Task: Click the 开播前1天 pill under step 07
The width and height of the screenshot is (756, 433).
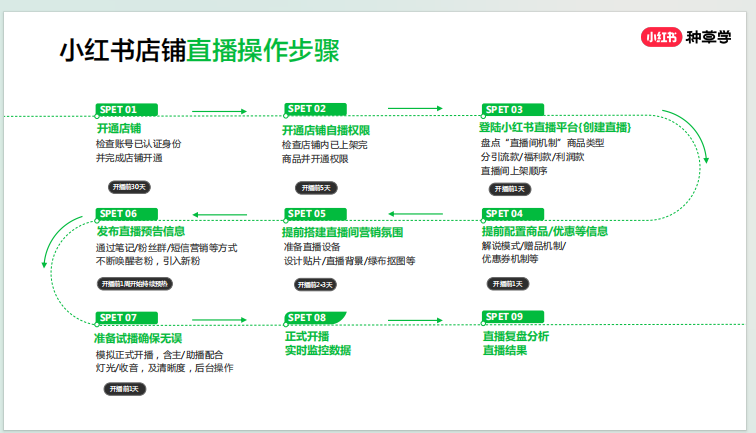Action: point(125,389)
